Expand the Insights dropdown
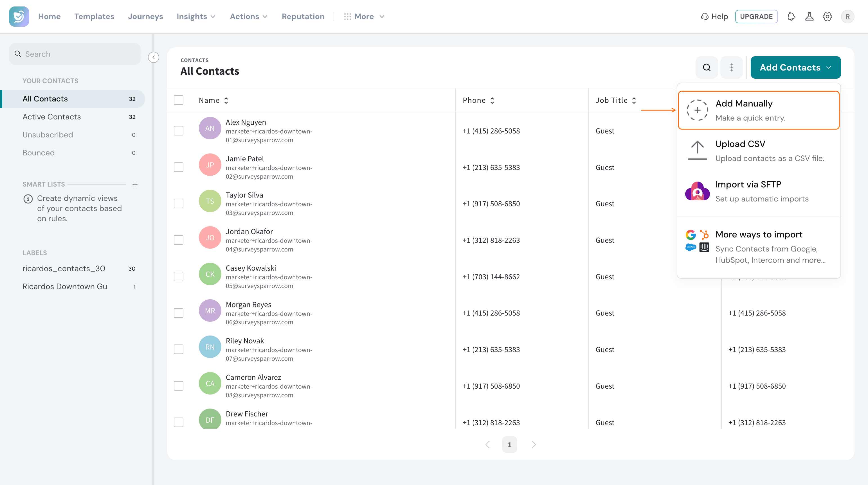The width and height of the screenshot is (868, 485). pyautogui.click(x=196, y=17)
